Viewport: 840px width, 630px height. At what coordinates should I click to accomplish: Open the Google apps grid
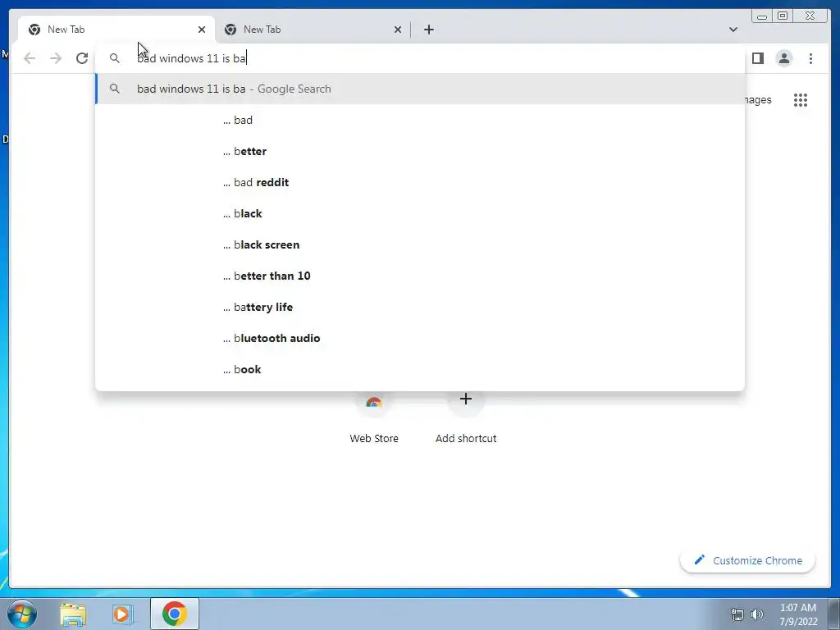[801, 99]
